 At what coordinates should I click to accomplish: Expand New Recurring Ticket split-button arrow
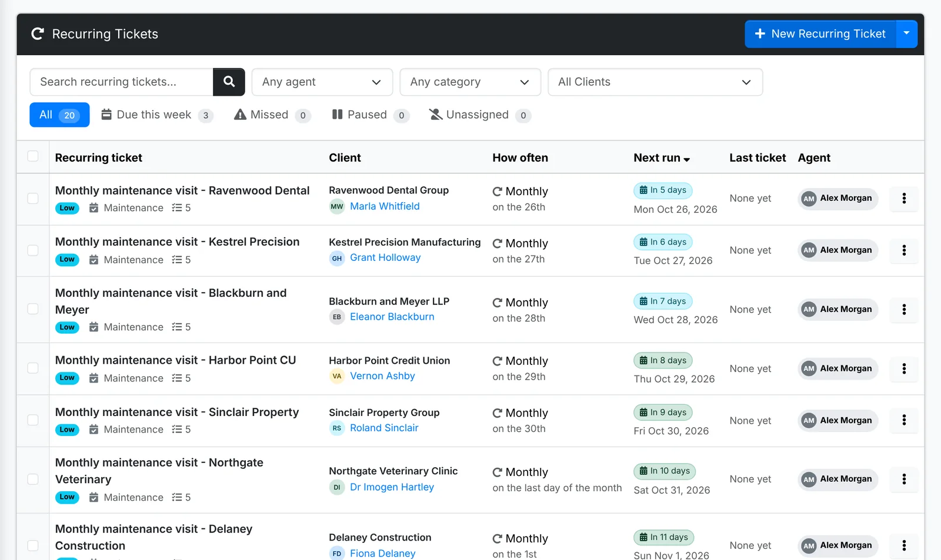click(x=906, y=34)
